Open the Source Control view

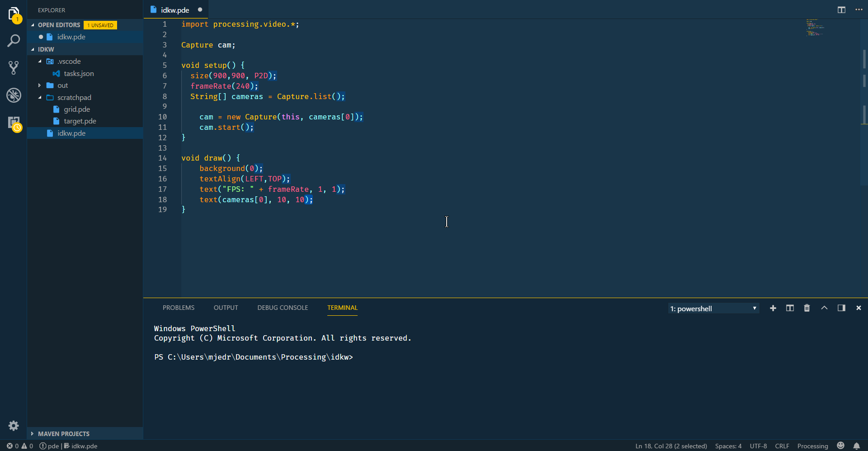[x=14, y=68]
